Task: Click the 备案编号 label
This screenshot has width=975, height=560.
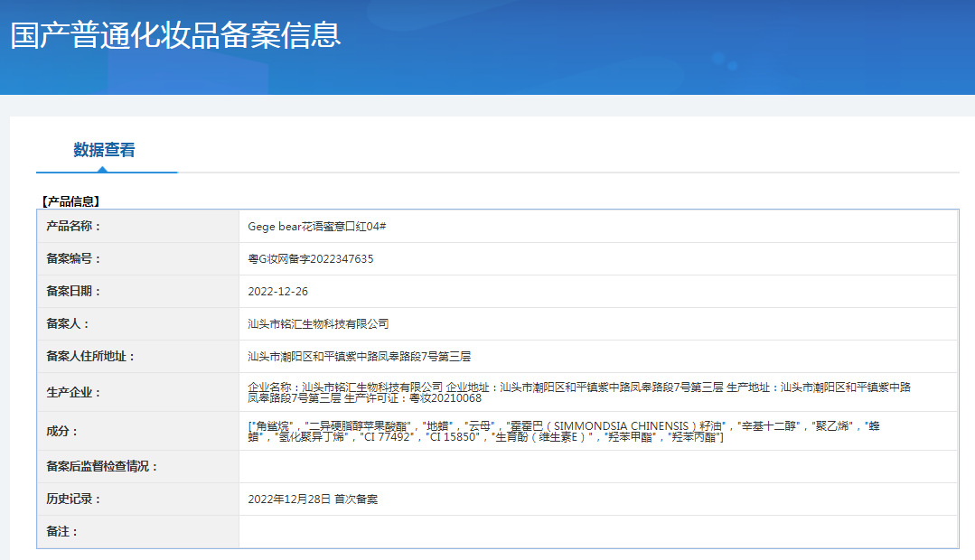Action: click(73, 258)
